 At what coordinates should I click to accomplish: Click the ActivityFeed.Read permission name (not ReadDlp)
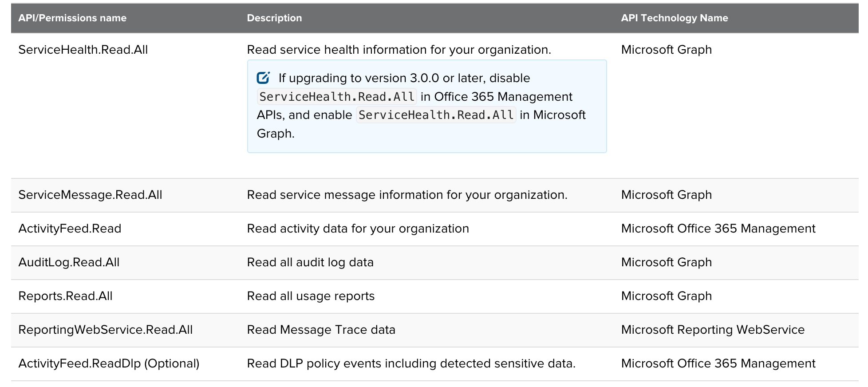coord(70,229)
